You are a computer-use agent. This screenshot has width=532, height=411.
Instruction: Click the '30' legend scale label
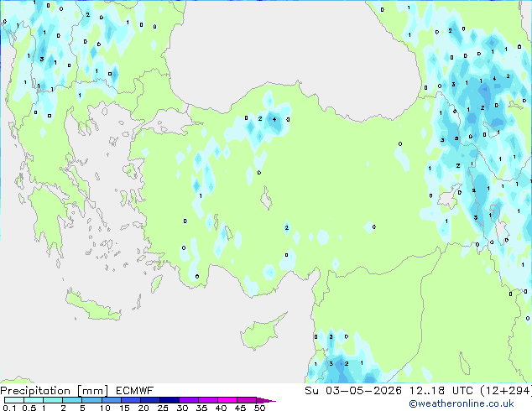click(x=182, y=408)
